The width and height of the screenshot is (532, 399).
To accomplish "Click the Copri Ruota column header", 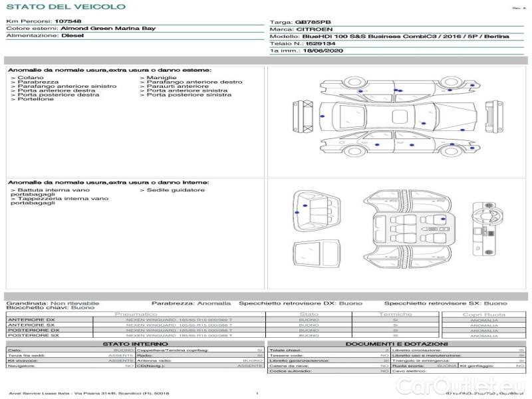I will coord(483,314).
